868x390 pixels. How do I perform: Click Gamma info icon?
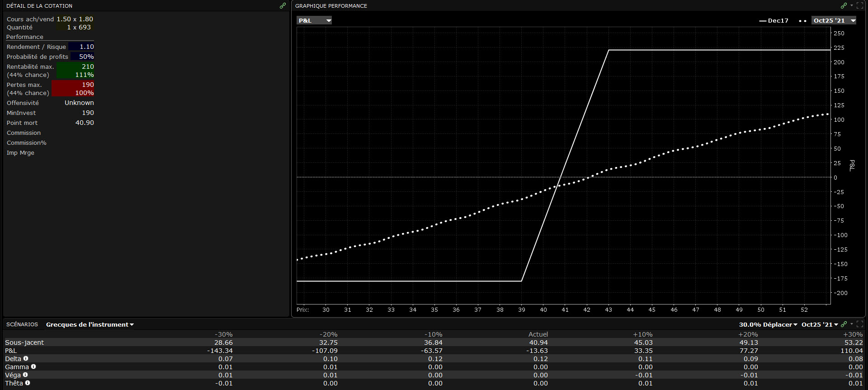point(33,366)
